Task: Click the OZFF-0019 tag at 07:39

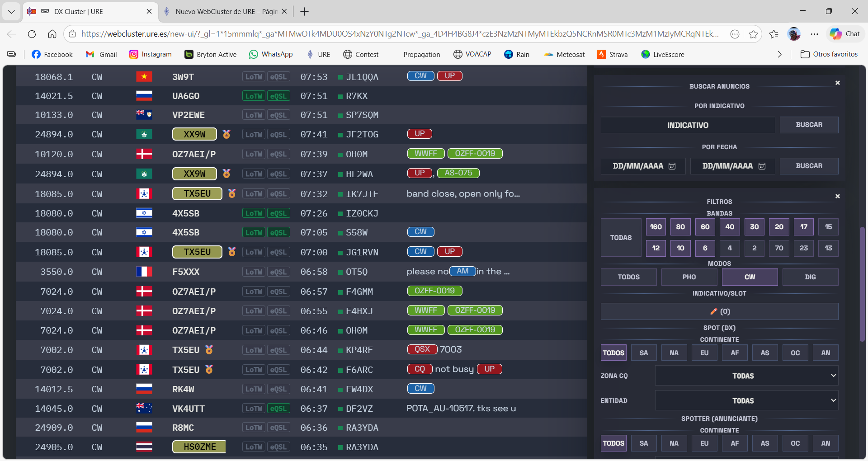Action: [475, 154]
